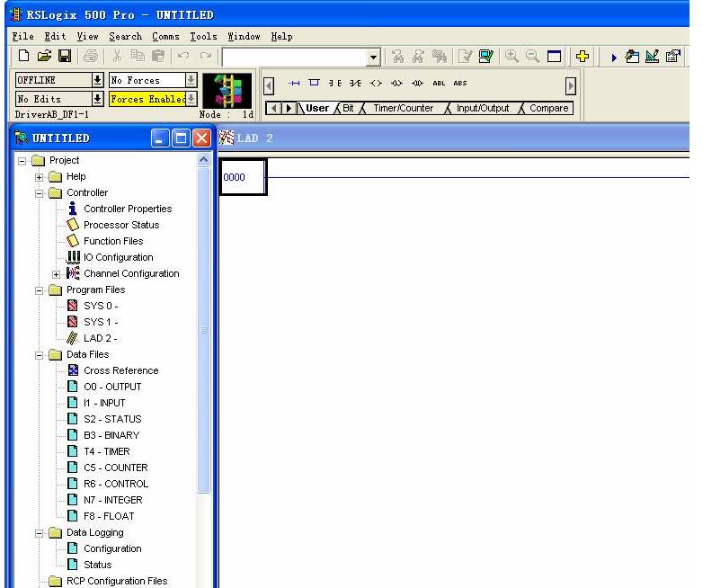Viewport: 703px width, 588px height.
Task: Open IO Configuration item
Action: (x=119, y=257)
